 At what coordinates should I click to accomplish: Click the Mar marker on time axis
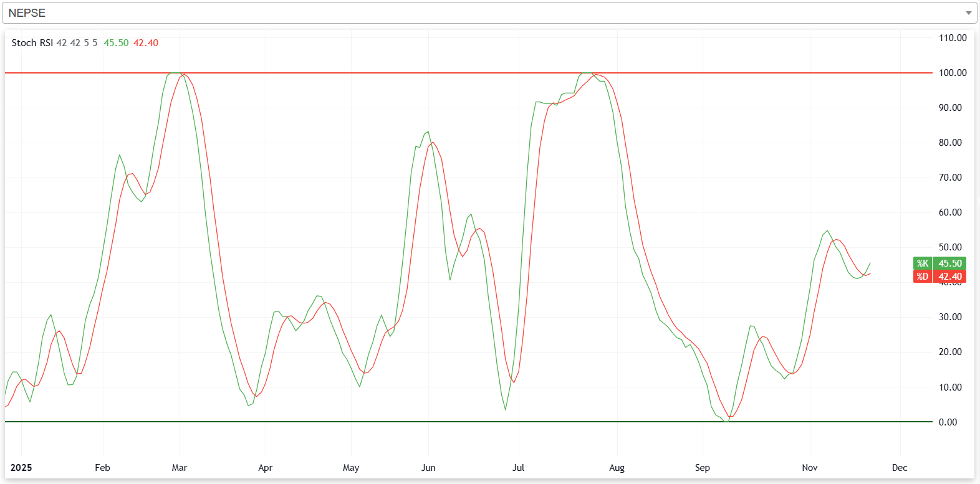pos(180,468)
